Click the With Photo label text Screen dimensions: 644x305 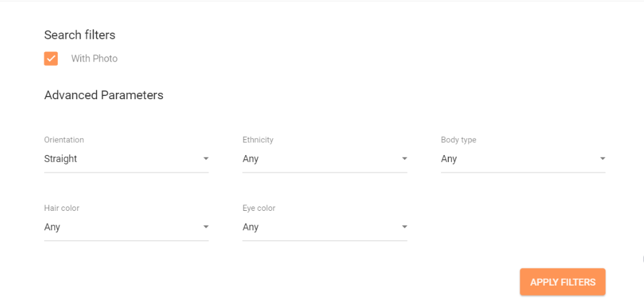tap(94, 58)
